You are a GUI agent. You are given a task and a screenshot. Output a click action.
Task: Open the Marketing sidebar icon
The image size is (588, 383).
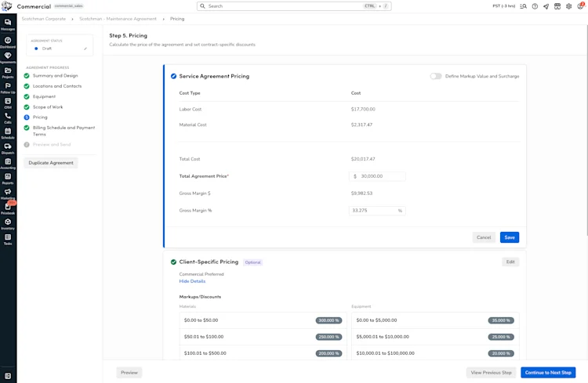[8, 193]
